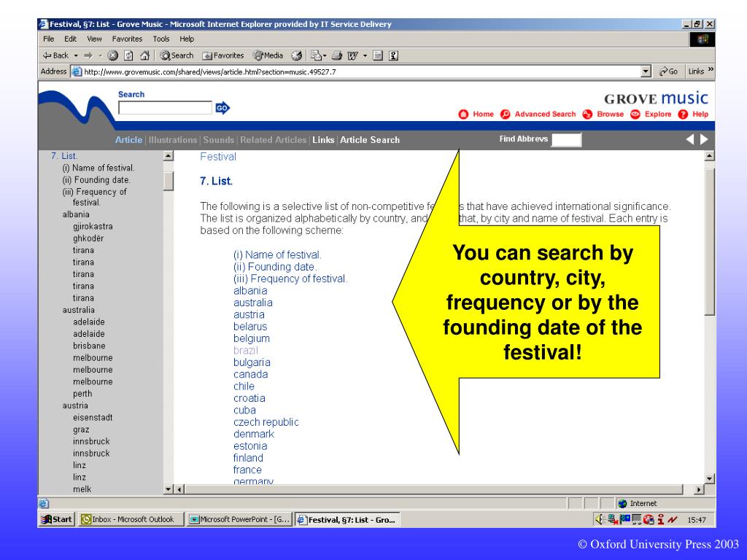Click the Advanced Search red icon
This screenshot has height=560, width=747.
click(x=506, y=114)
